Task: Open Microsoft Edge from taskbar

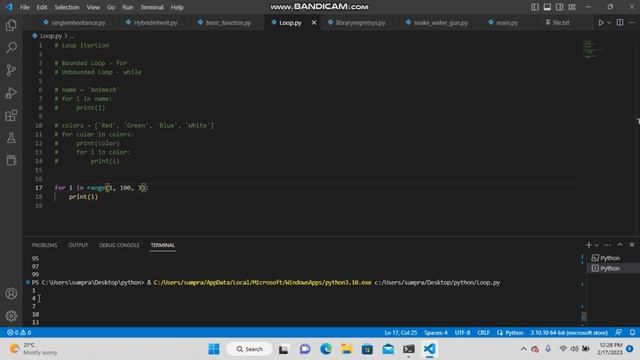Action: [326, 349]
